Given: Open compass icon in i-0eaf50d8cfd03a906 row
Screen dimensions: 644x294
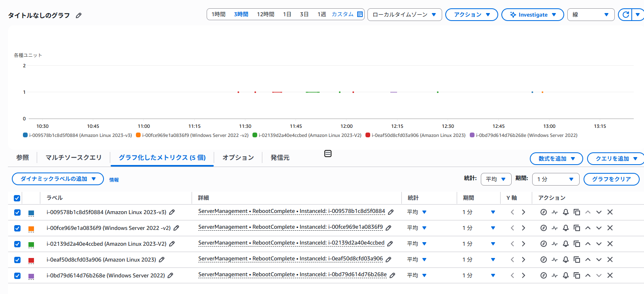Looking at the screenshot, I should (x=544, y=260).
